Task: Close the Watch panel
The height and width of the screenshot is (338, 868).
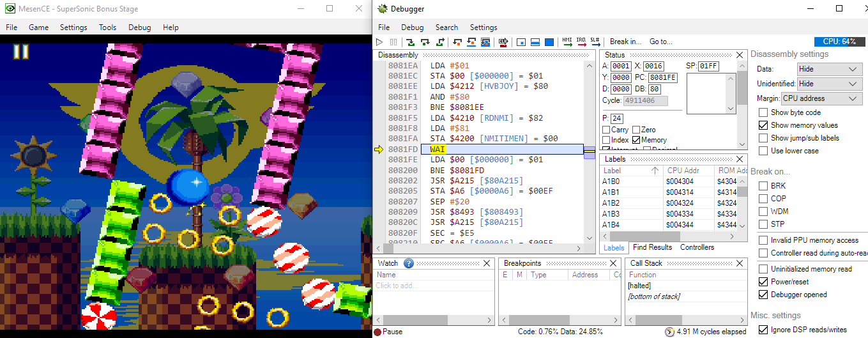Action: point(487,263)
